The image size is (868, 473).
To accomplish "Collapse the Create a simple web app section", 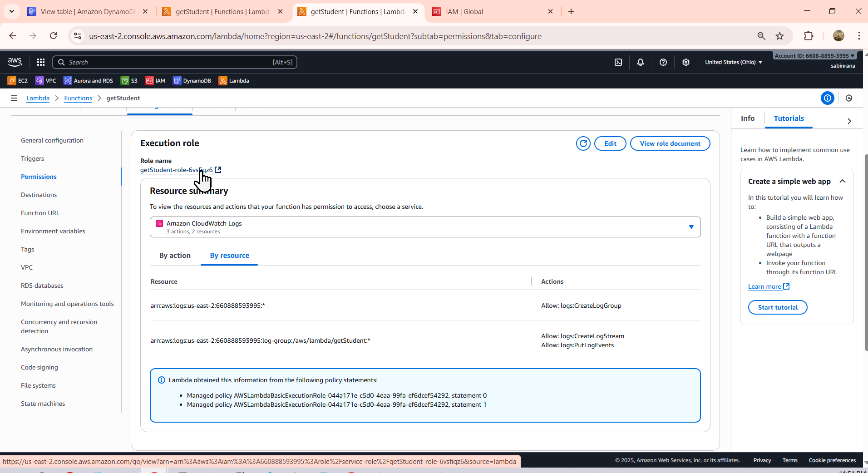I will point(843,181).
